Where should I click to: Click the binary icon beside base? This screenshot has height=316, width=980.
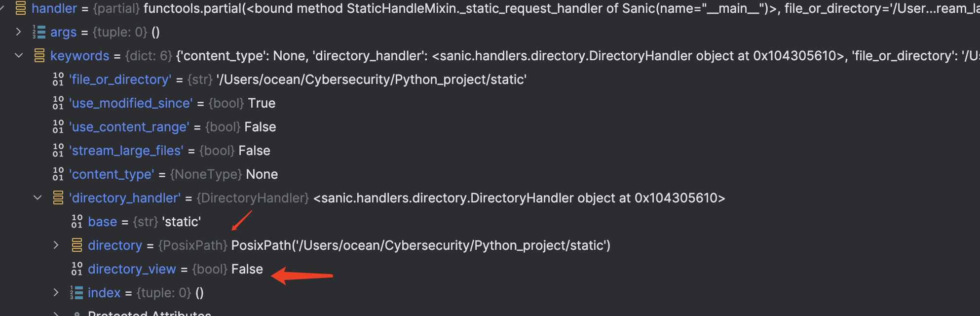77,222
